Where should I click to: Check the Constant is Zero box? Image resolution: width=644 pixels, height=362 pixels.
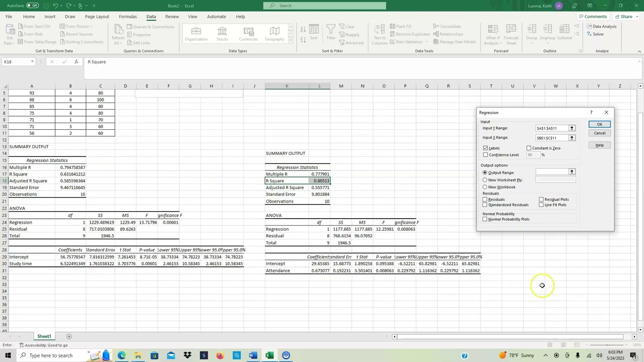[529, 148]
